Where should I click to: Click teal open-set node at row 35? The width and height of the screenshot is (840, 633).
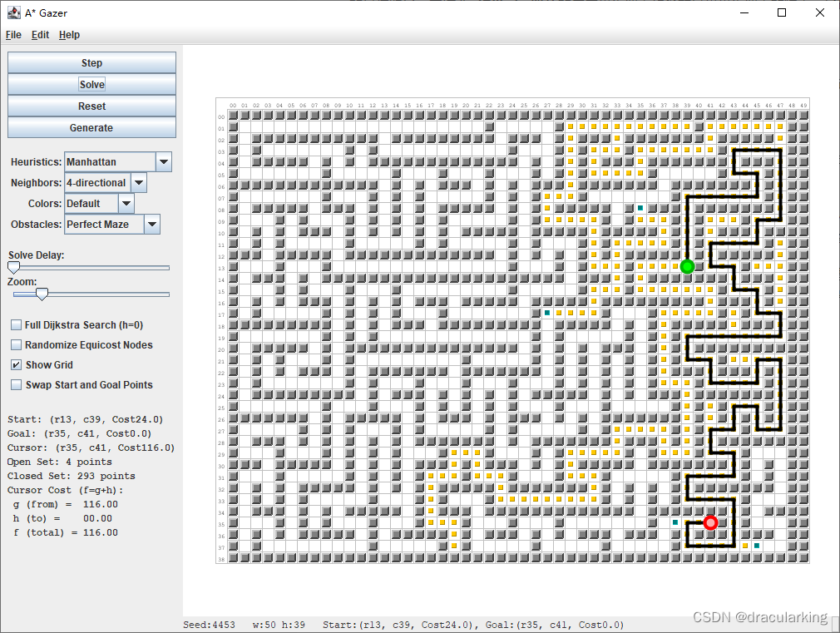coord(675,522)
